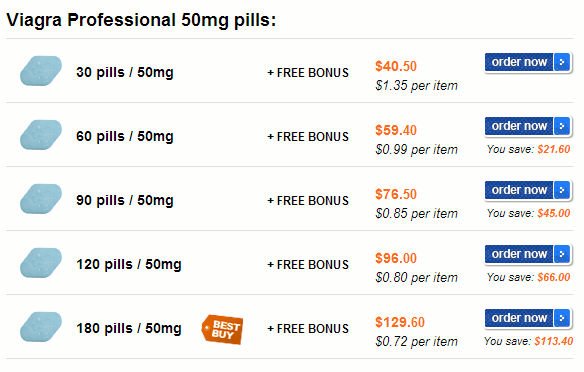The image size is (584, 372).
Task: Click the You save $113.40 text
Action: (529, 341)
